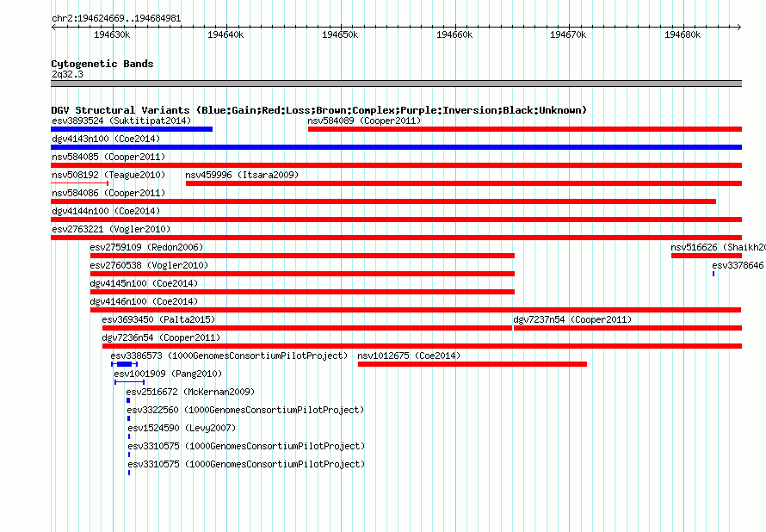The width and height of the screenshot is (766, 532).
Task: Click the red bar of nsv1012675
Action: [x=473, y=364]
